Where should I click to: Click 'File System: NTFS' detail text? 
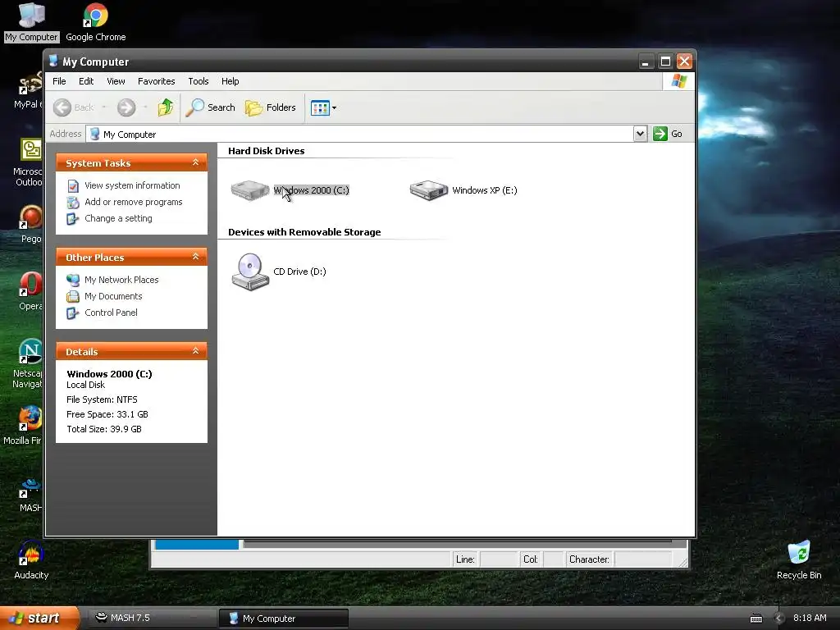coord(102,399)
